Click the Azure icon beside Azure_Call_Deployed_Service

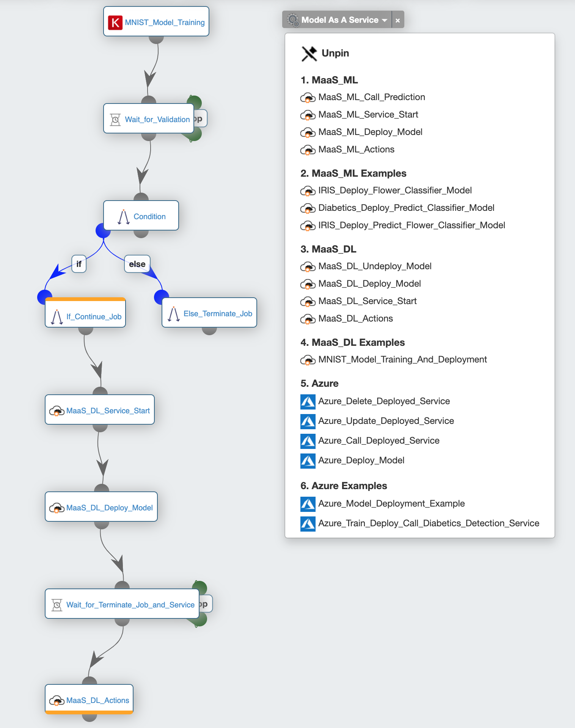pyautogui.click(x=308, y=441)
